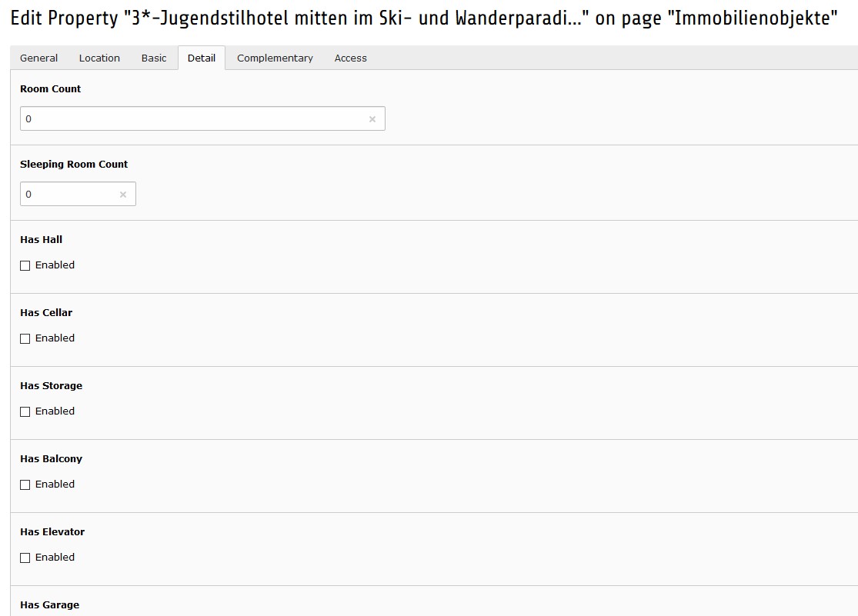Enable the Has Cellar checkbox
The width and height of the screenshot is (858, 616).
(25, 338)
